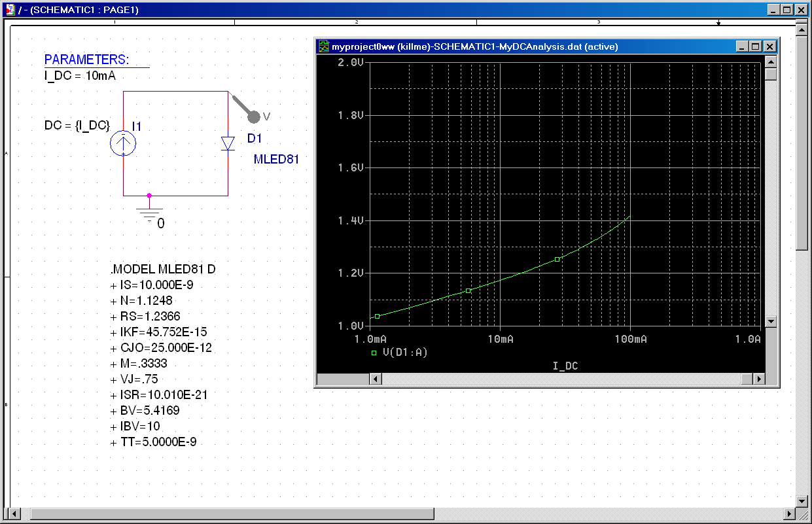The height and width of the screenshot is (524, 812).
Task: Click the D1 reference label
Action: point(255,139)
